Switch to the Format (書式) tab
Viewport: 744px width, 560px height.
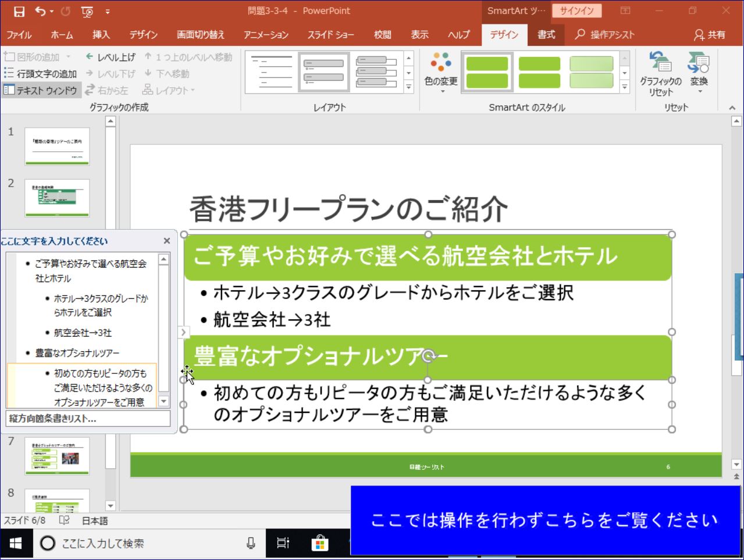[x=546, y=35]
